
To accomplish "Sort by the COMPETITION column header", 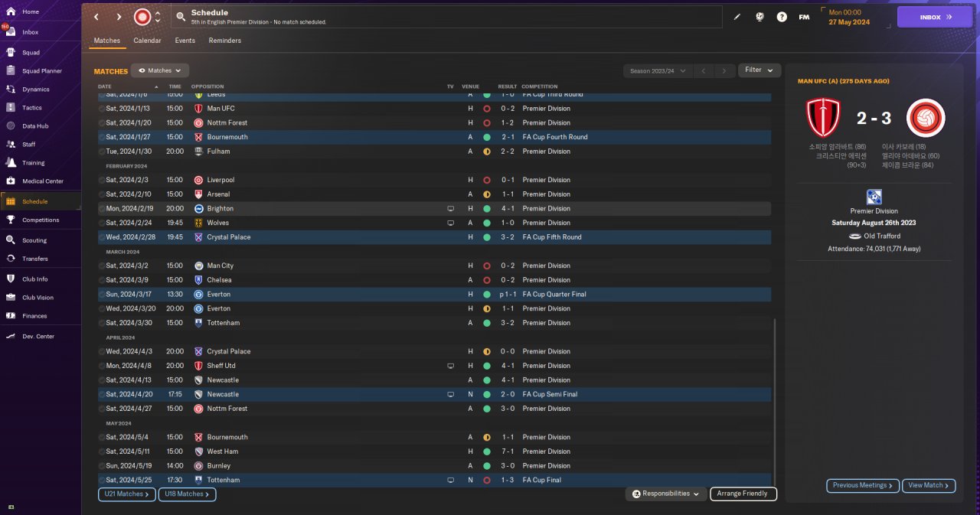I will (541, 86).
